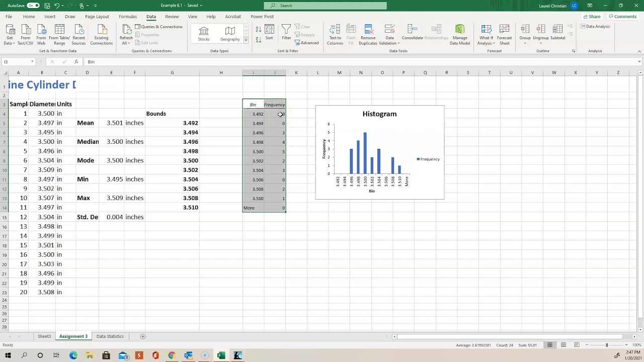Click the Consolidate icon

[412, 33]
